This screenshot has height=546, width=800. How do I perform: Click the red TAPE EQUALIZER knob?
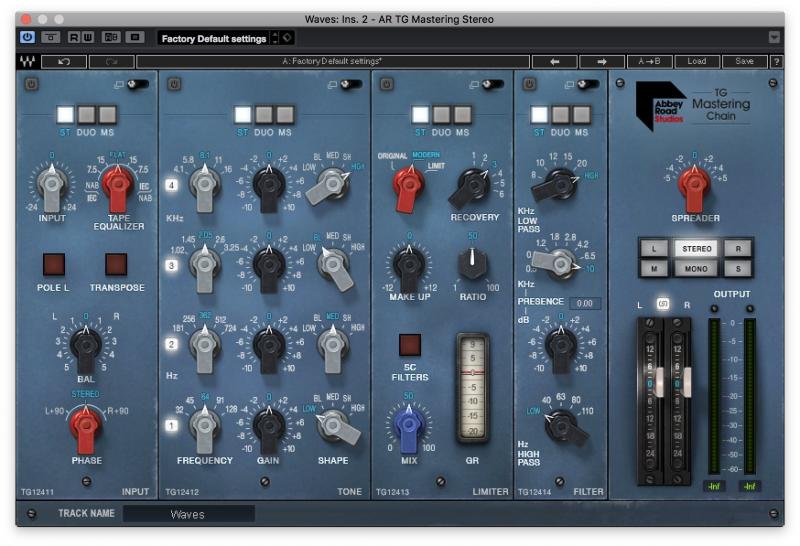(x=118, y=187)
